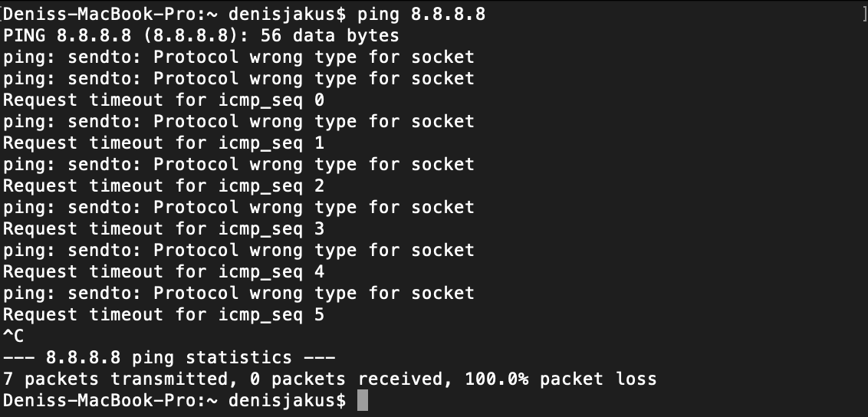Click the 'PING 8.8.8.8 (8.8.8.8): 56 data bytes' line
The image size is (868, 417).
point(201,35)
